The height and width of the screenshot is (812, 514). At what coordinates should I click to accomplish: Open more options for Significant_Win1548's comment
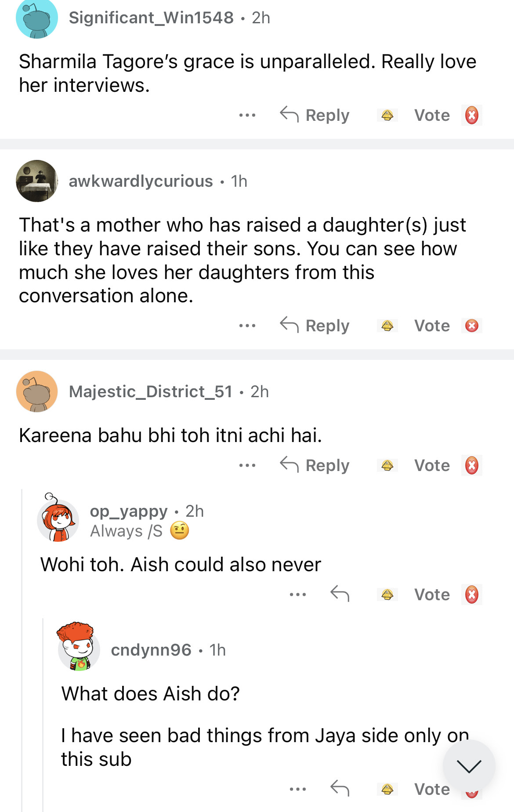[247, 116]
